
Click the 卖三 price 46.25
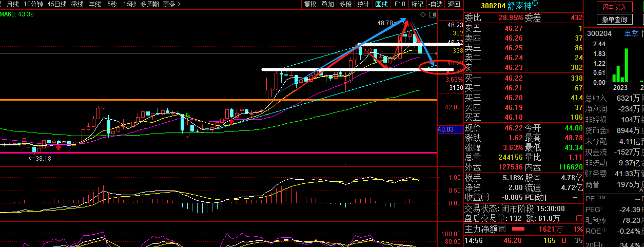pyautogui.click(x=514, y=48)
